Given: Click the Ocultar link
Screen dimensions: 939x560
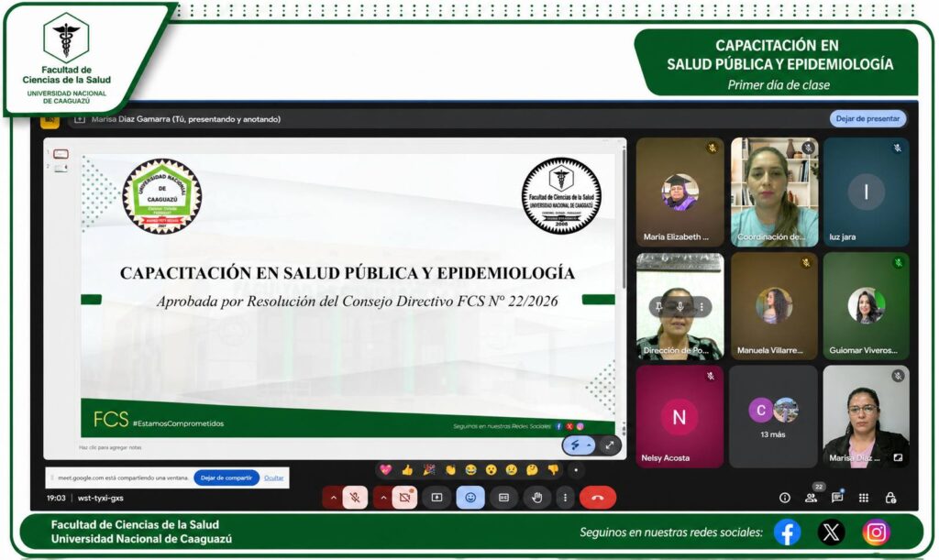Looking at the screenshot, I should tap(274, 478).
